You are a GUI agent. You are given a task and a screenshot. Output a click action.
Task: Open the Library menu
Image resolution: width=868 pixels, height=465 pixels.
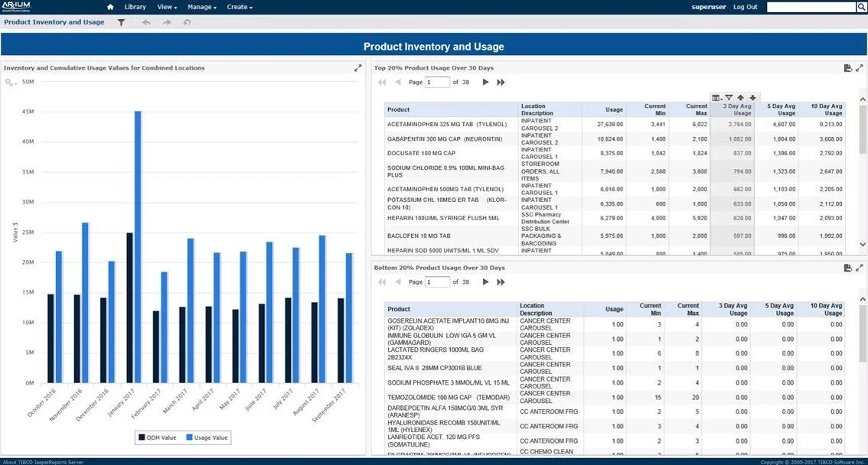pos(135,7)
